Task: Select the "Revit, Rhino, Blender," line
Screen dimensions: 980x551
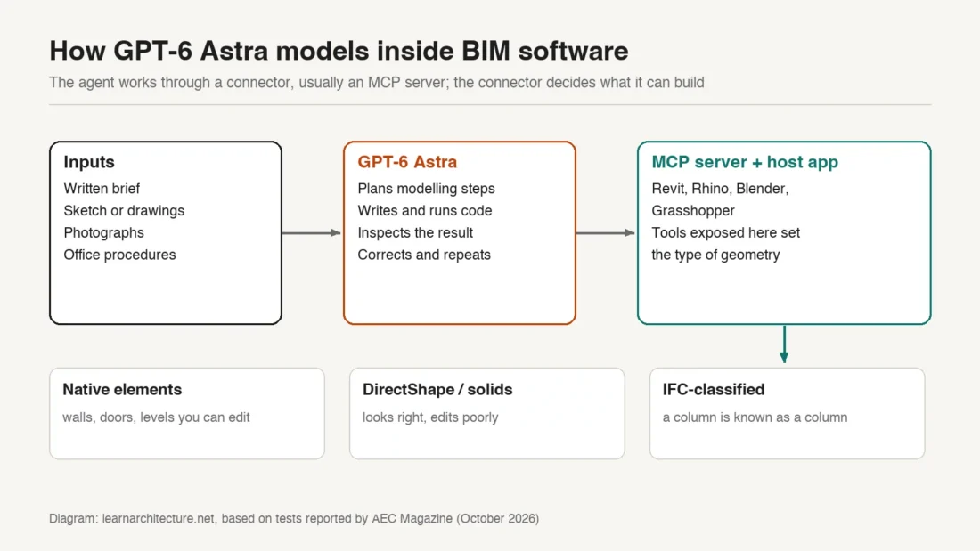Action: pos(720,189)
